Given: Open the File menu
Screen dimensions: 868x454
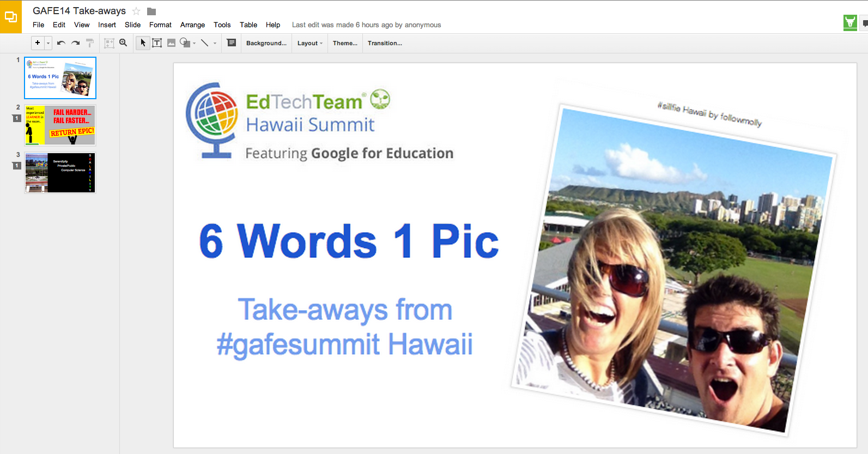Looking at the screenshot, I should tap(38, 25).
